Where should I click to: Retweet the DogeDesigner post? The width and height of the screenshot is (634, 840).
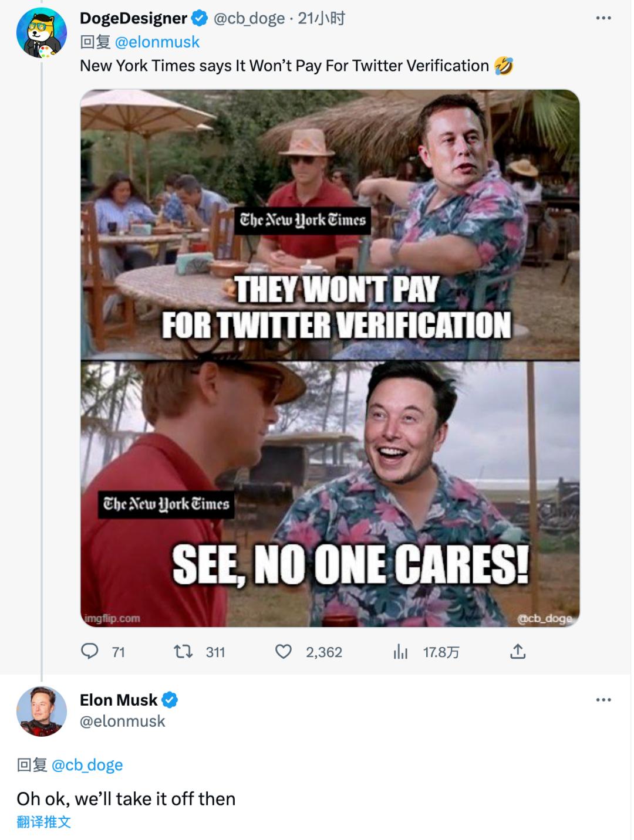184,652
